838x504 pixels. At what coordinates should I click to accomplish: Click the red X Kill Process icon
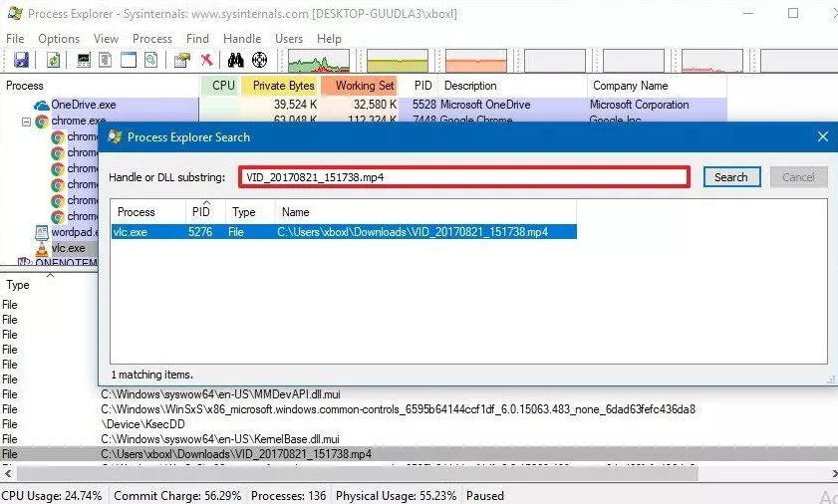pos(207,60)
